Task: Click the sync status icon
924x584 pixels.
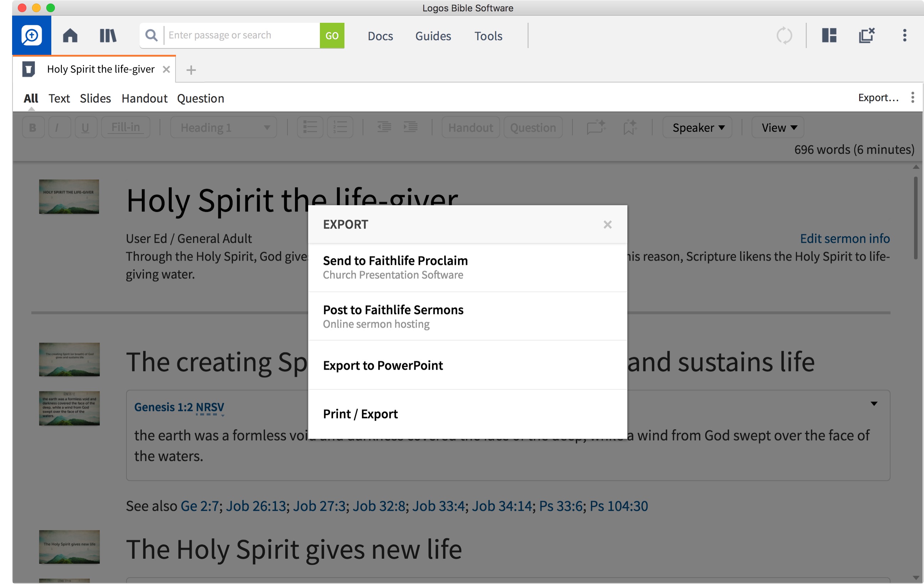Action: pyautogui.click(x=784, y=36)
